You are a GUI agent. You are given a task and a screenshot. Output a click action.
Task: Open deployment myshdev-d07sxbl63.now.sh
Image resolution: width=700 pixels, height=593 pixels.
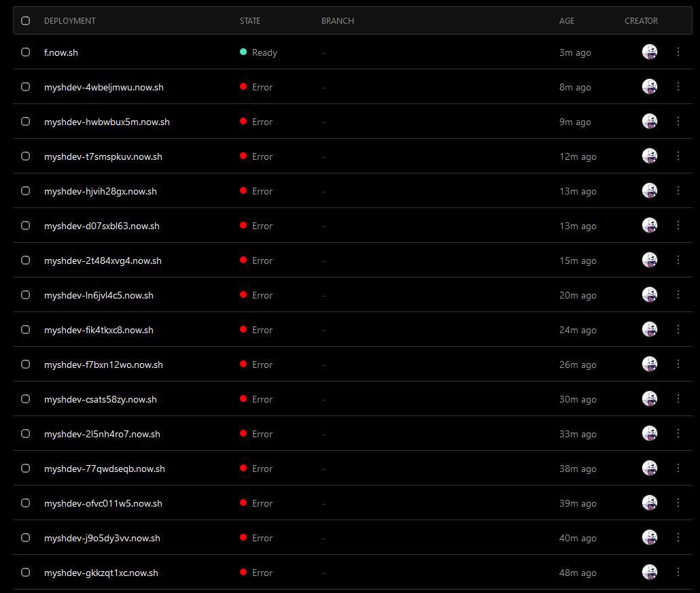tap(102, 226)
